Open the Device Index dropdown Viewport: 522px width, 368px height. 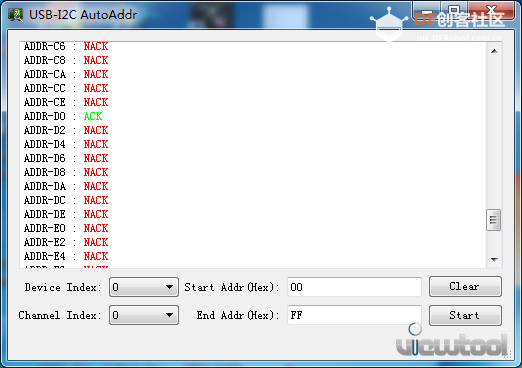tap(144, 287)
